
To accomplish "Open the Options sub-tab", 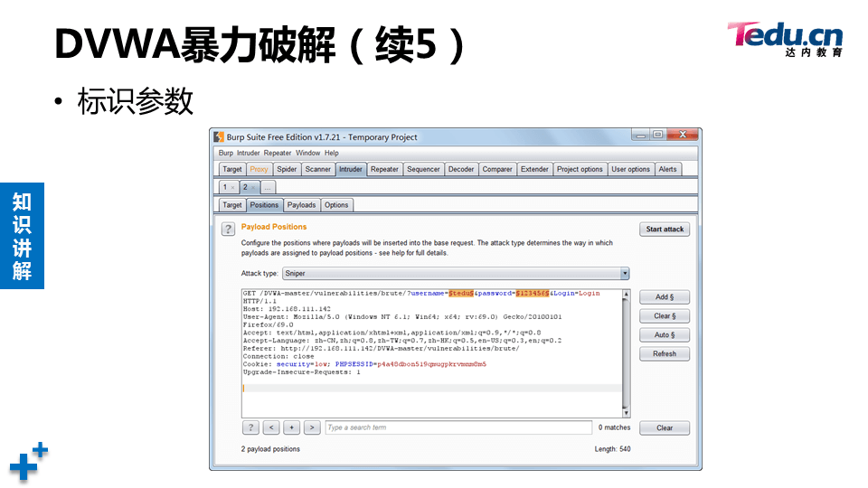I will pos(336,205).
